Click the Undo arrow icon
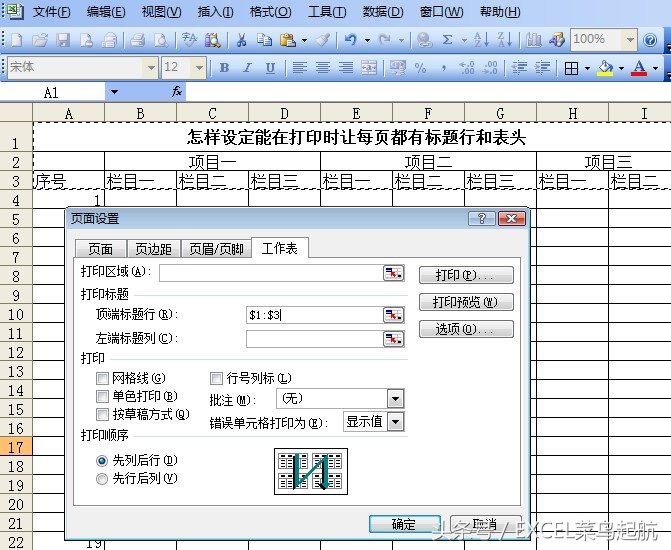The width and height of the screenshot is (671, 550). coord(351,40)
